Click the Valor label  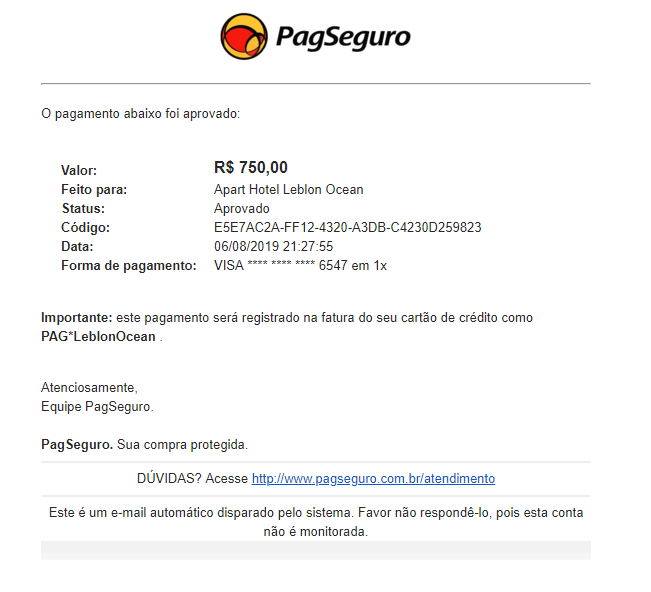(x=79, y=170)
